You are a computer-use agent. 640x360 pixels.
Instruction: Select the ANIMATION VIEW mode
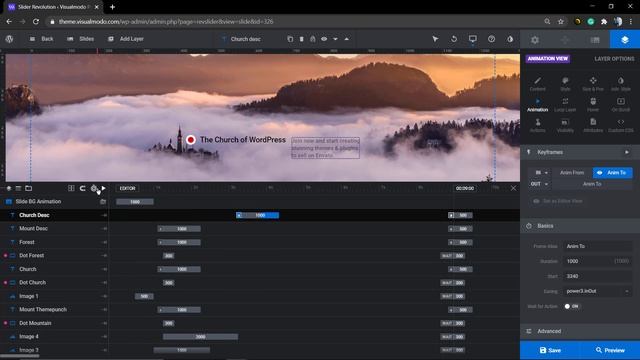pos(547,59)
